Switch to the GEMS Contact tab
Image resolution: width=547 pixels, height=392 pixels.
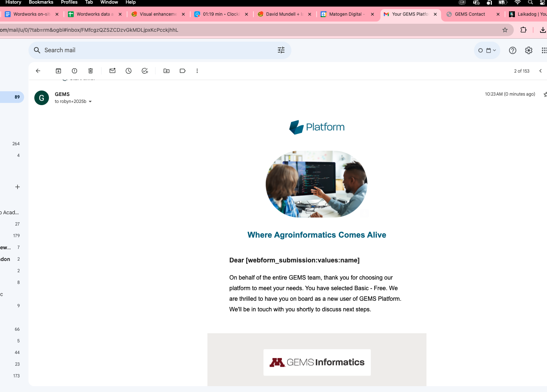[x=470, y=14]
